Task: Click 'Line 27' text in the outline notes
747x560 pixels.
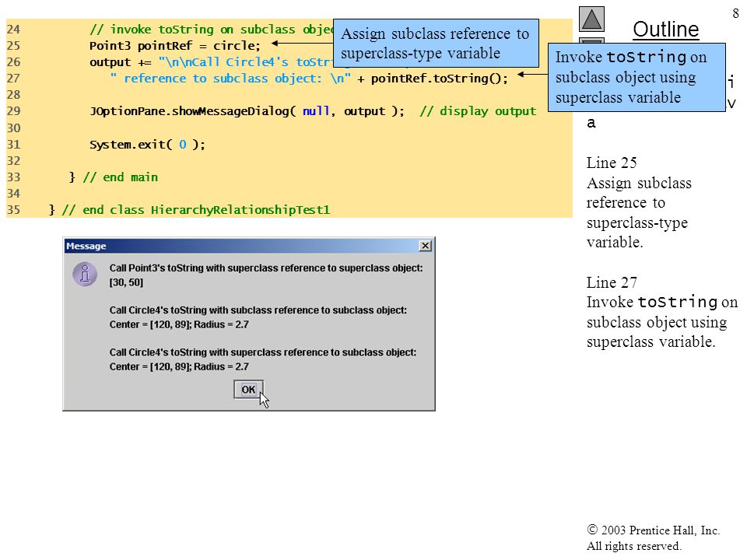Action: [x=612, y=282]
